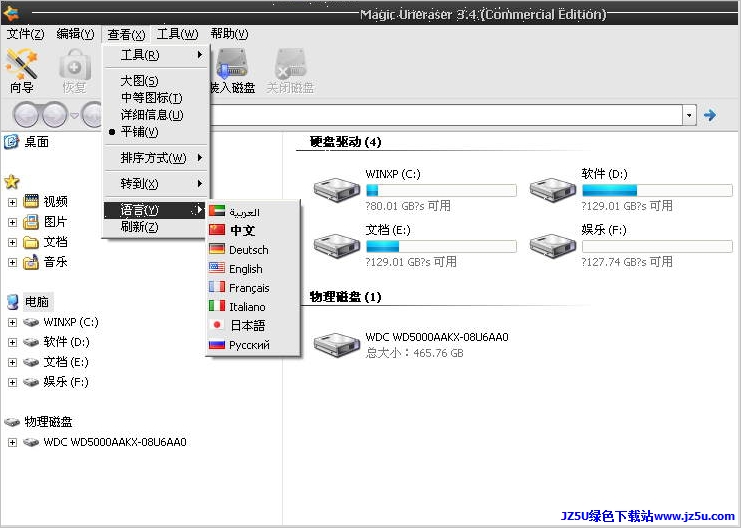Click the 图片 pictures folder icon
741x528 pixels.
[x=31, y=222]
